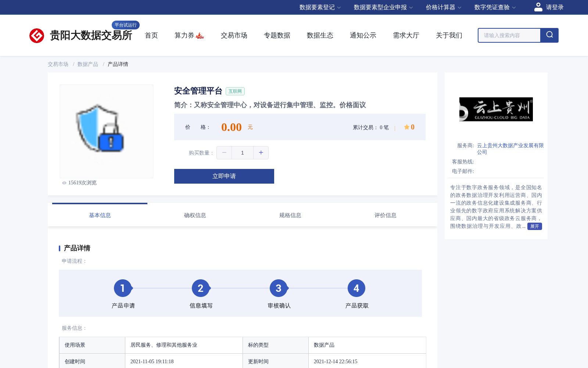
Task: Open the 首页 nav menu item
Action: pos(151,35)
